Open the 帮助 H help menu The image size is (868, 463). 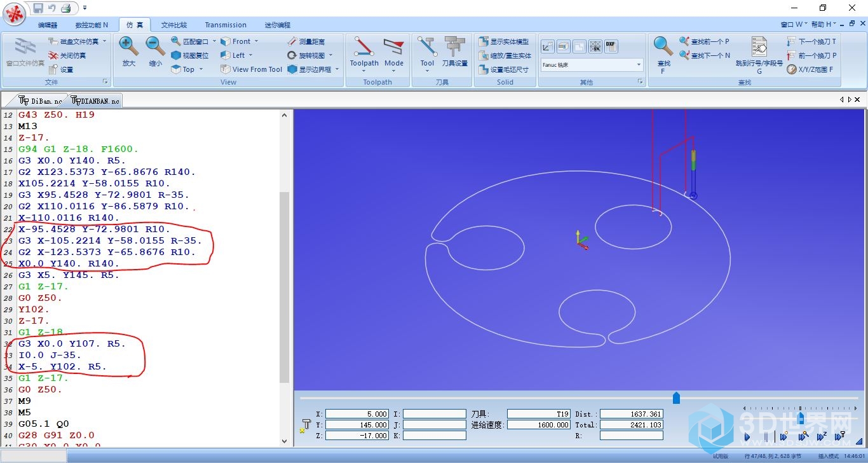[825, 24]
